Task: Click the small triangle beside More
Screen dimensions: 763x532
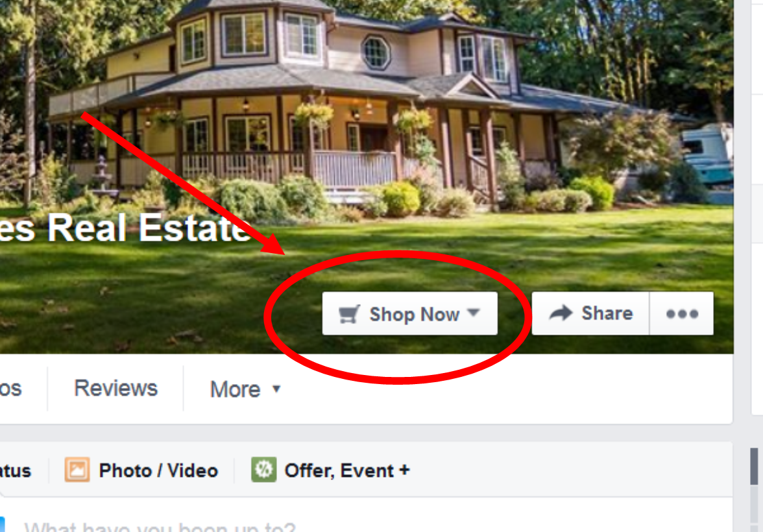Action: (276, 389)
